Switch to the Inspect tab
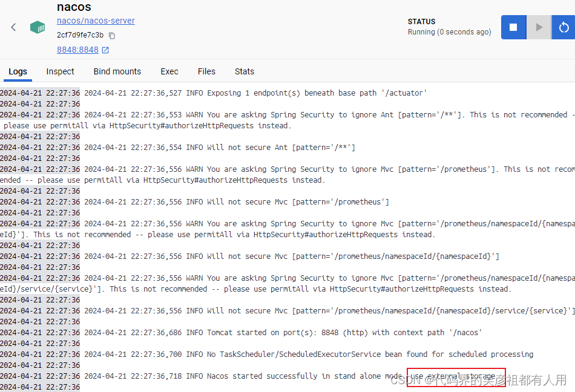Viewport: 575px width, 392px height. (x=60, y=71)
